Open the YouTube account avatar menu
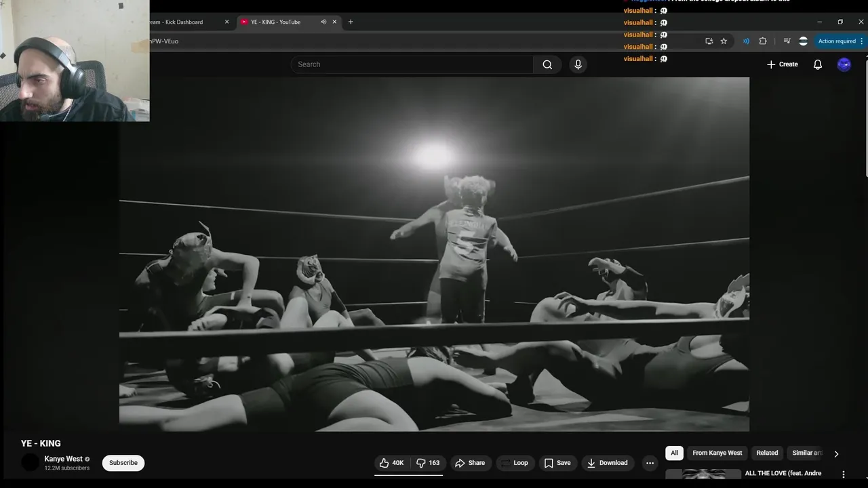Image resolution: width=868 pixels, height=488 pixels. (x=844, y=64)
